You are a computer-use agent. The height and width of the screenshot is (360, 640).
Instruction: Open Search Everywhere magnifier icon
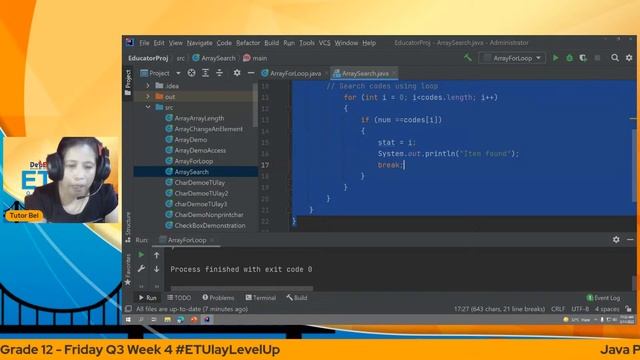[x=615, y=58]
